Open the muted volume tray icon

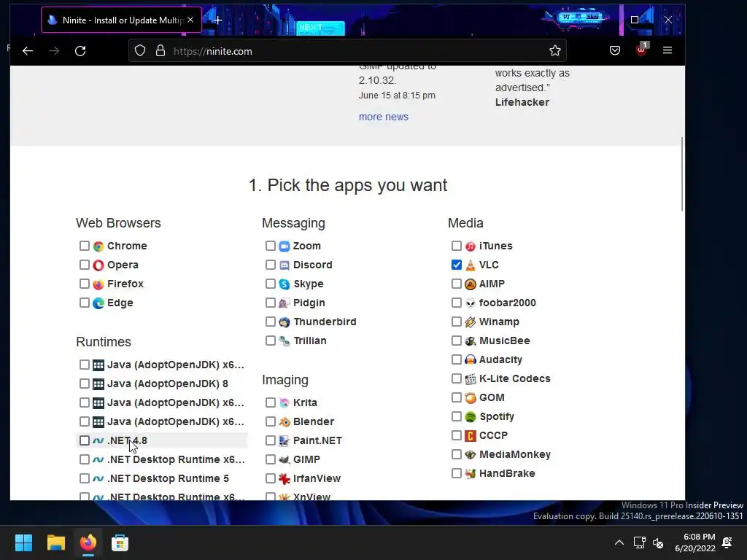tap(658, 542)
